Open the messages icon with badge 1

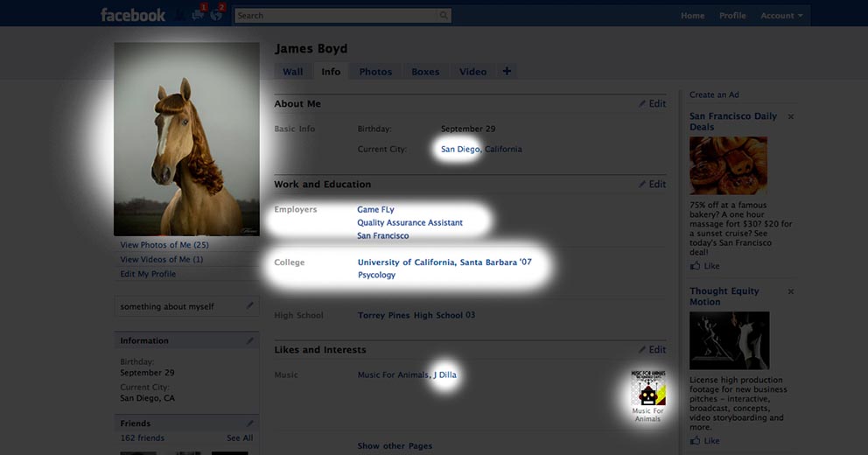click(198, 15)
